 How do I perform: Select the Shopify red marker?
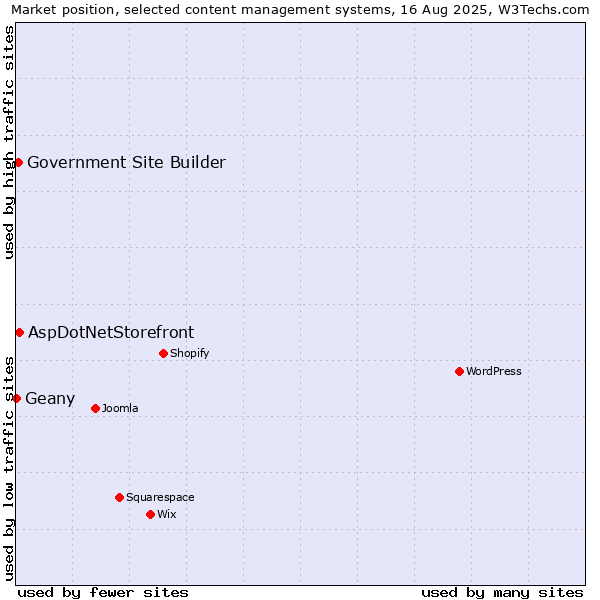pos(163,354)
